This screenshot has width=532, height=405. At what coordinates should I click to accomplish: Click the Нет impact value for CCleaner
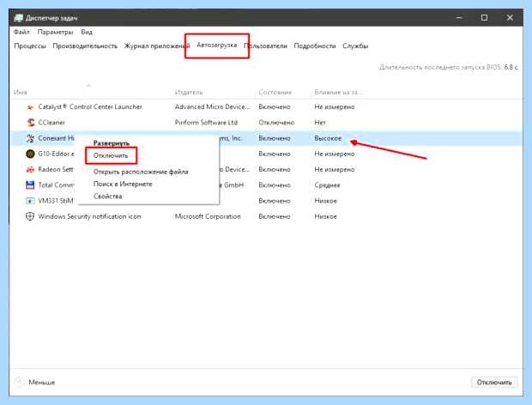320,123
